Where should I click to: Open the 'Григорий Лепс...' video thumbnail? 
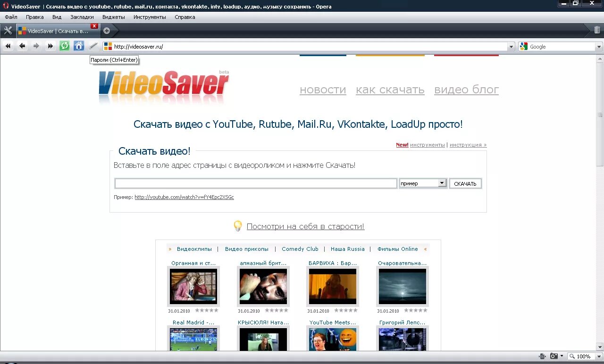click(403, 339)
